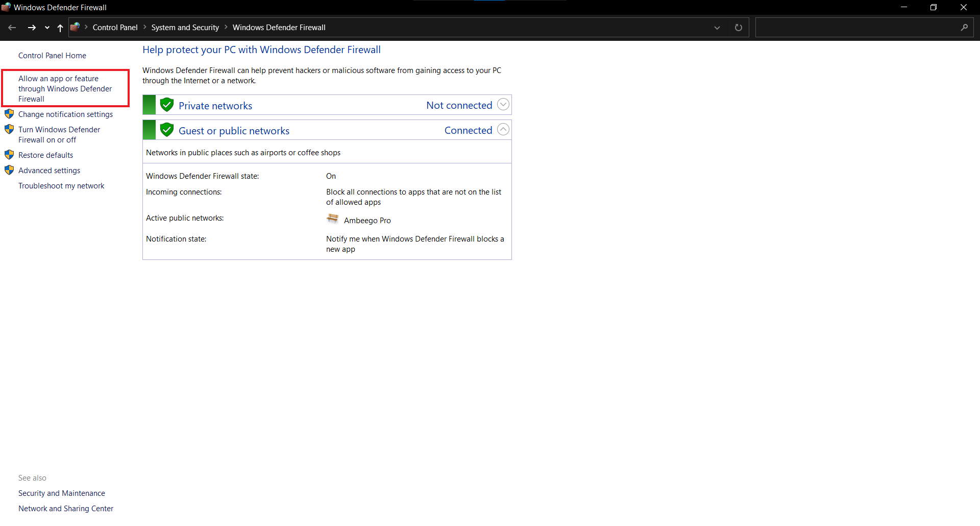This screenshot has width=980, height=526.
Task: Click green shield icon beside Guest or public networks
Action: coord(167,130)
